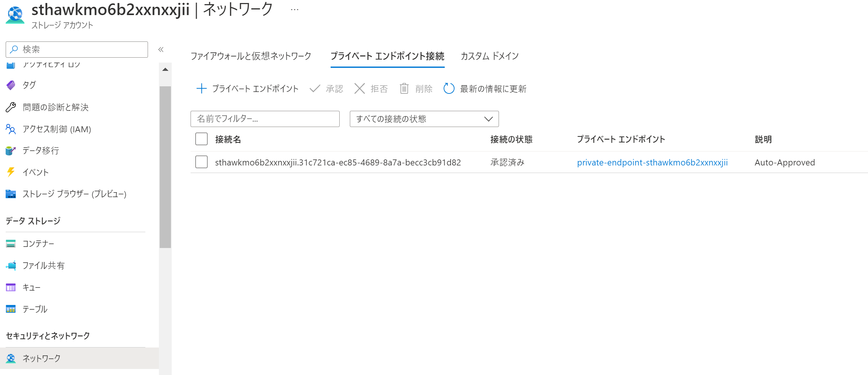This screenshot has height=375, width=868.
Task: Click the ファイル共有 icon
Action: point(11,265)
